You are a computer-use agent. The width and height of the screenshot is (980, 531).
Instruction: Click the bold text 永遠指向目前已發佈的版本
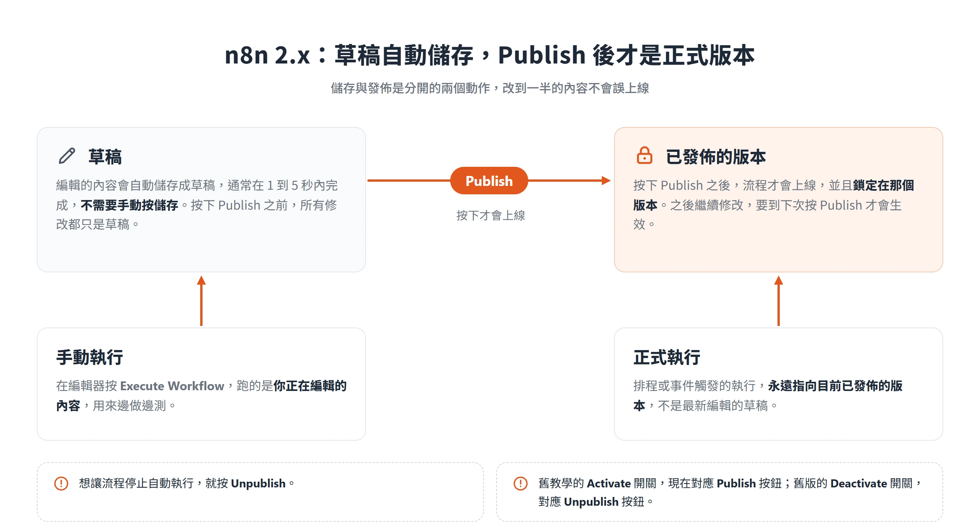[x=768, y=396]
